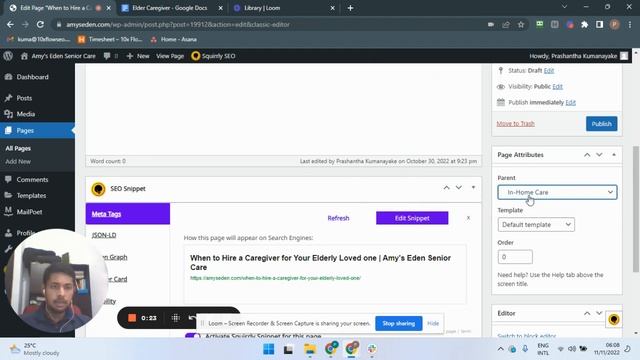Collapse the Page Attributes panel

pyautogui.click(x=613, y=155)
